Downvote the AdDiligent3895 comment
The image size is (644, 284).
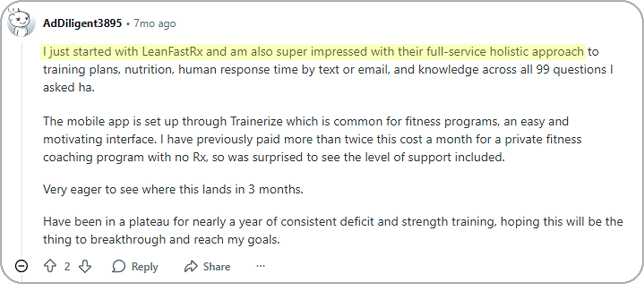click(85, 266)
